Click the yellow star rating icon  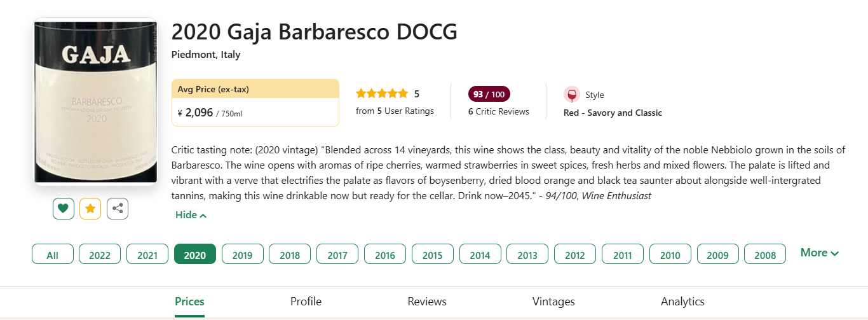tap(90, 209)
